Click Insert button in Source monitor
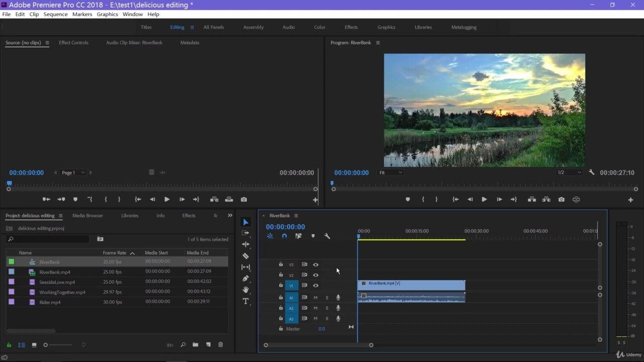This screenshot has height=362, width=644. coord(214,200)
